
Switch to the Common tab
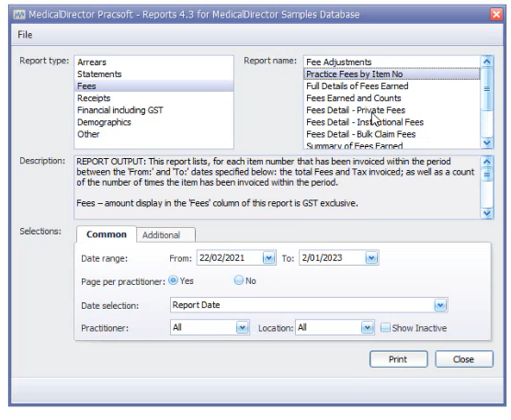point(107,234)
